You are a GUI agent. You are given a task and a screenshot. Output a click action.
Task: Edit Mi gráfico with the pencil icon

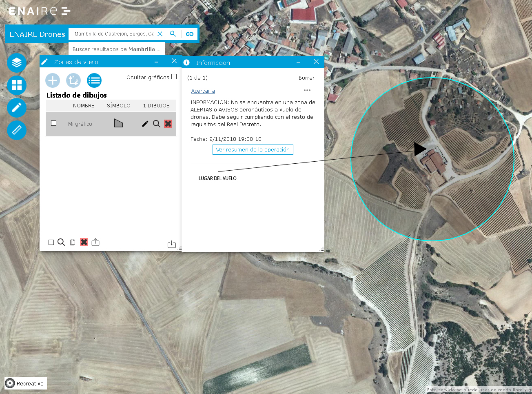pyautogui.click(x=145, y=124)
